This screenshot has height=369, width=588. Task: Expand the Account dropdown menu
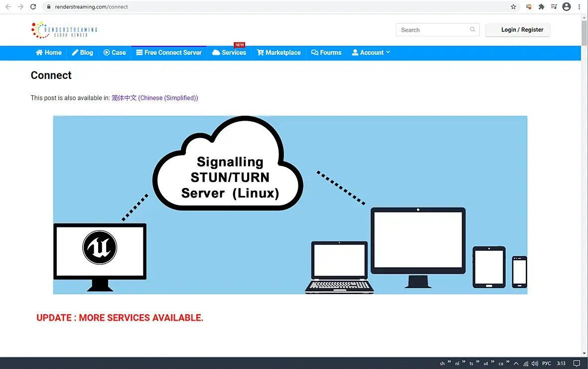click(371, 52)
